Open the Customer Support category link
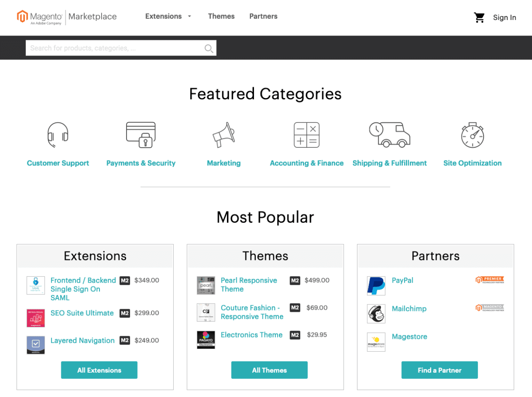This screenshot has height=397, width=532. click(x=58, y=163)
